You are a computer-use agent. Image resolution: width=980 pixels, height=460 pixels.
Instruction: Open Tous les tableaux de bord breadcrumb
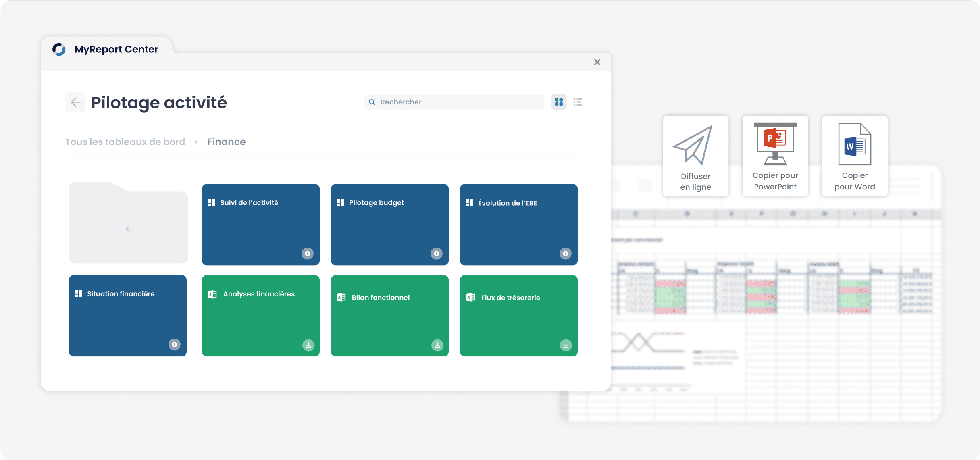point(125,142)
